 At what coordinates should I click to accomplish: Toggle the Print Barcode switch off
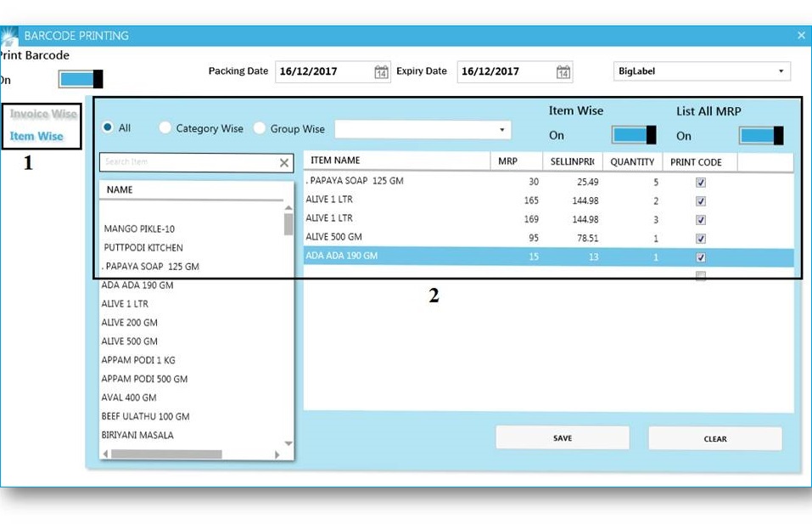click(81, 77)
